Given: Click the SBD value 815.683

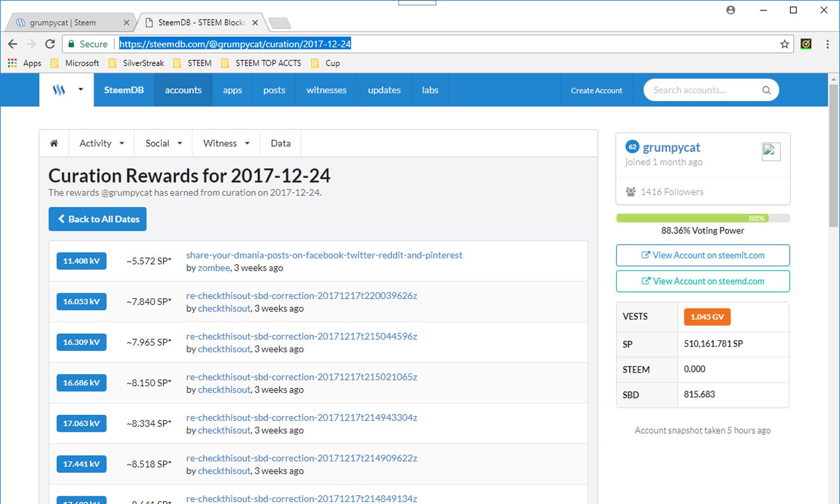Looking at the screenshot, I should [699, 394].
